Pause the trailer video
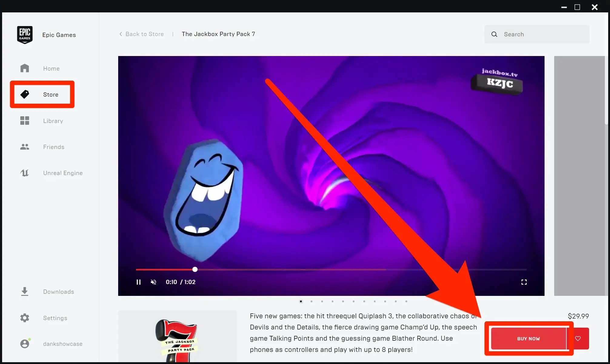This screenshot has height=364, width=610. tap(138, 282)
